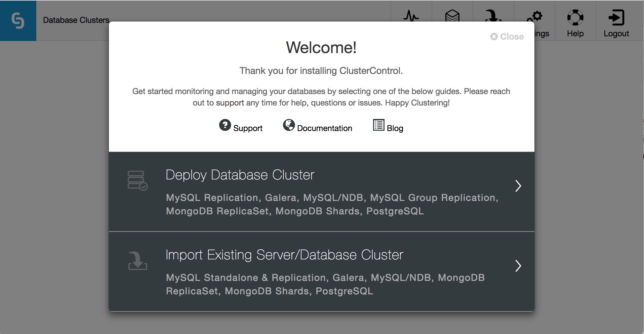Expand Deploy Database Cluster chevron
The height and width of the screenshot is (334, 644).
(x=518, y=186)
